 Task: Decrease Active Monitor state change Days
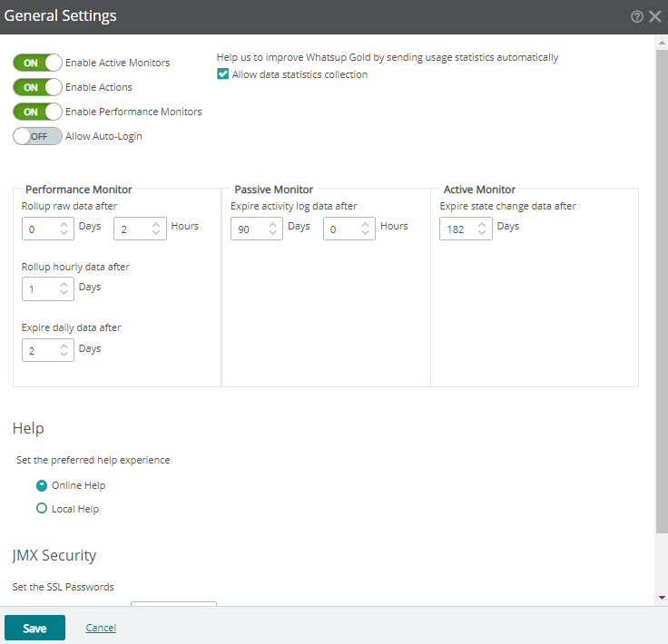(482, 233)
